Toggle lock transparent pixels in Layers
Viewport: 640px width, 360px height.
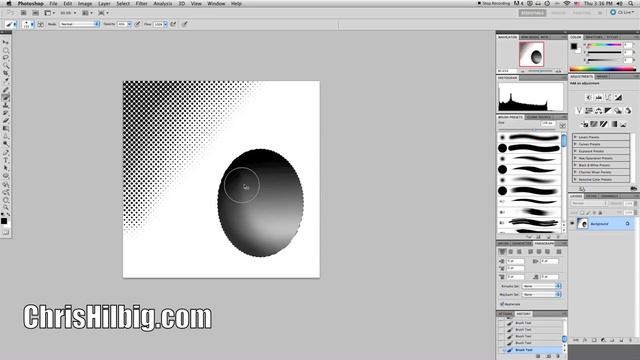click(582, 213)
